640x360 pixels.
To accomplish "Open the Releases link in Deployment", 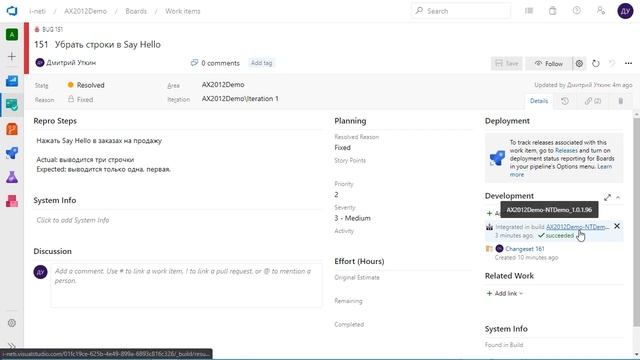I will pyautogui.click(x=566, y=150).
